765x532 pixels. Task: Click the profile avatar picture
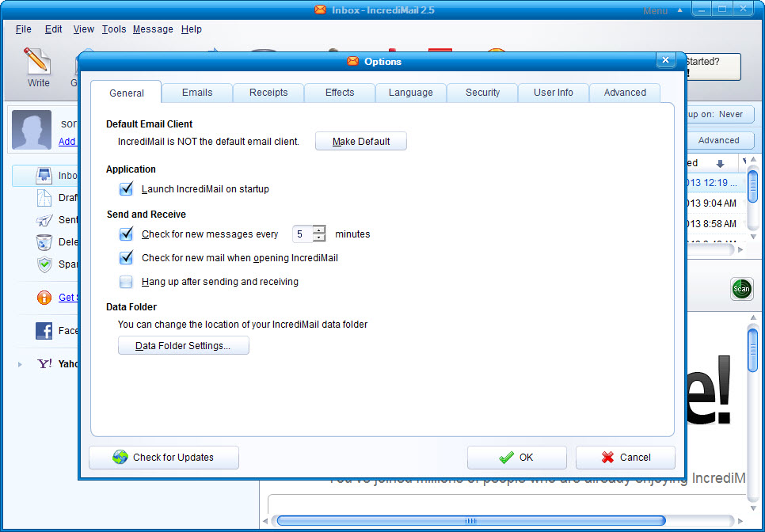[32, 130]
